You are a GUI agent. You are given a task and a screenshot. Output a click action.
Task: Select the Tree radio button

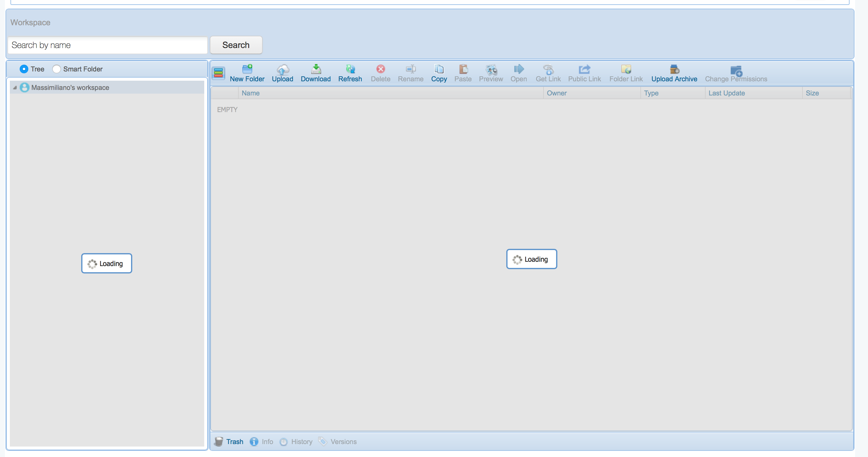(24, 69)
